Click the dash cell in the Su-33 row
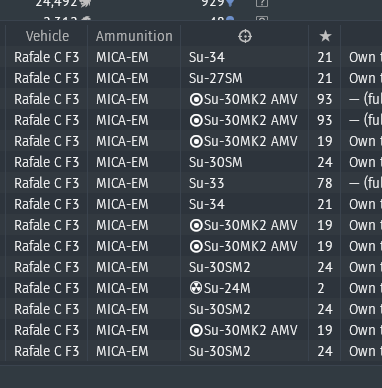The image size is (382, 388). click(365, 183)
